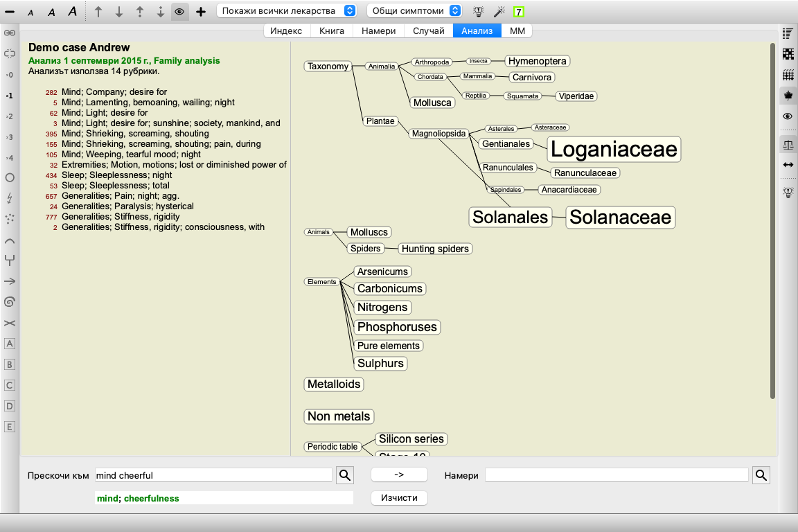Click the Solanaceae family node
This screenshot has width=798, height=532.
click(x=620, y=217)
